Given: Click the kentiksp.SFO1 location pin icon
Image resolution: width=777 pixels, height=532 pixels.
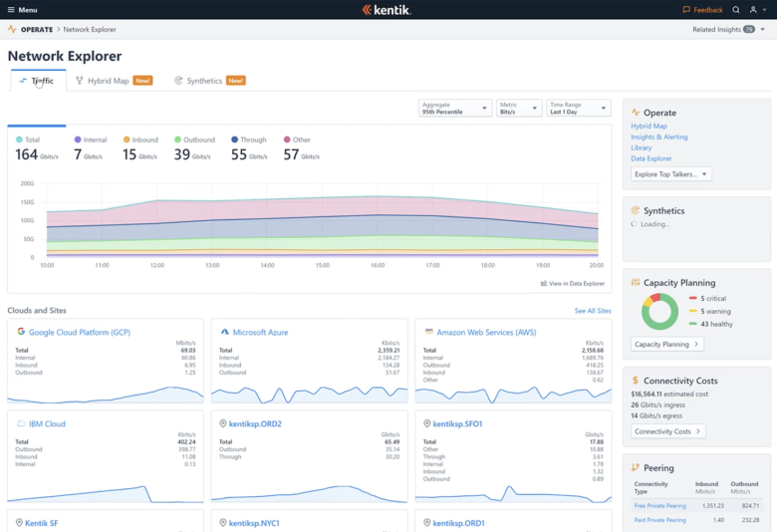Looking at the screenshot, I should point(426,423).
